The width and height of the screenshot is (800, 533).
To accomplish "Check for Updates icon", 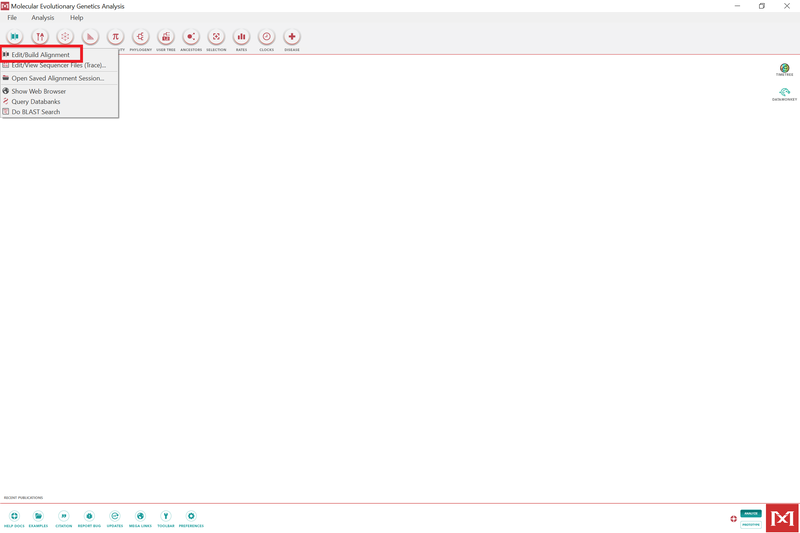I will [115, 516].
